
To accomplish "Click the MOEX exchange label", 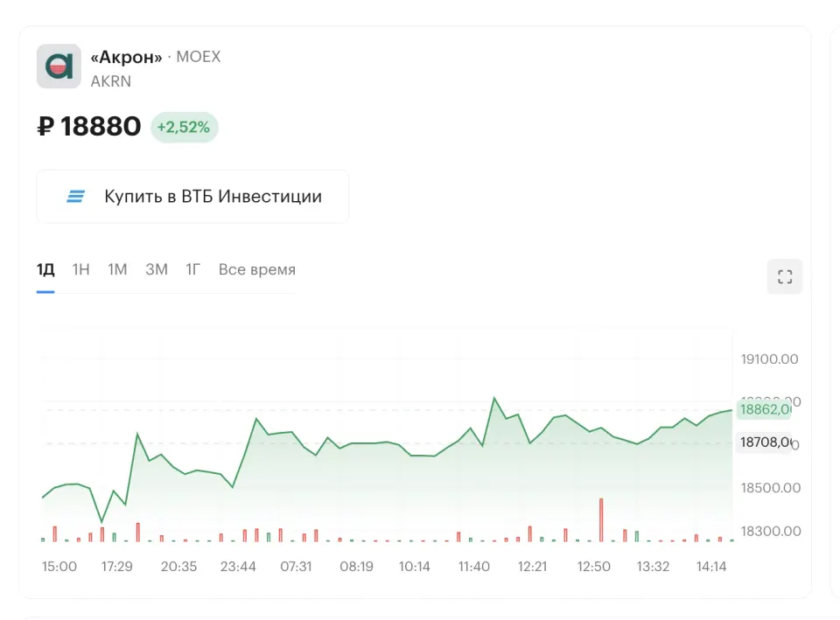I will [x=199, y=57].
